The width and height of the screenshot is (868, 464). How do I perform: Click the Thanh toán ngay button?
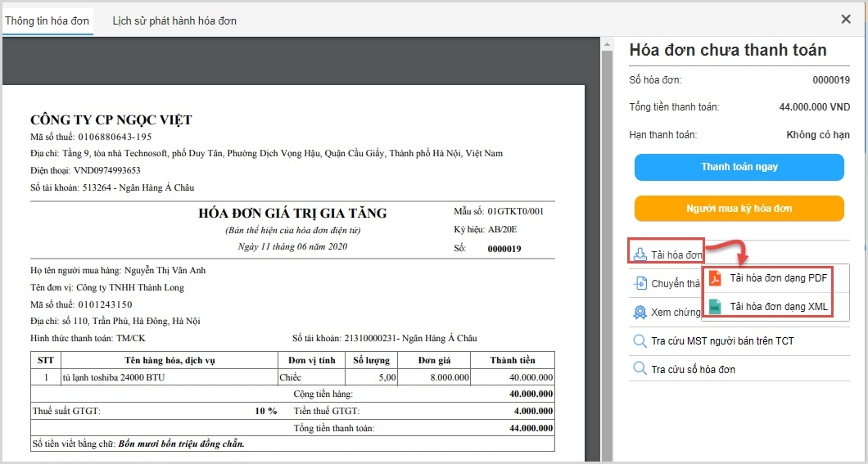click(x=739, y=167)
